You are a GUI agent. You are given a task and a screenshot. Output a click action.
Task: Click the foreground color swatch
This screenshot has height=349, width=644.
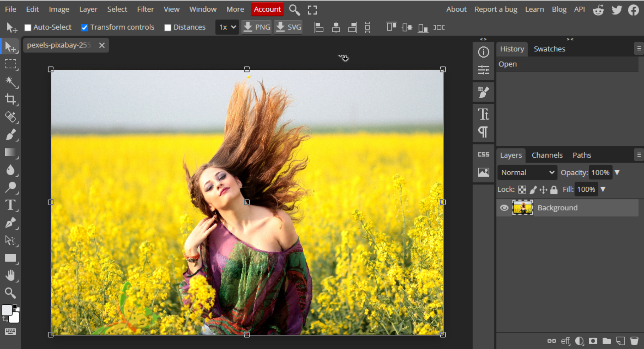7,310
